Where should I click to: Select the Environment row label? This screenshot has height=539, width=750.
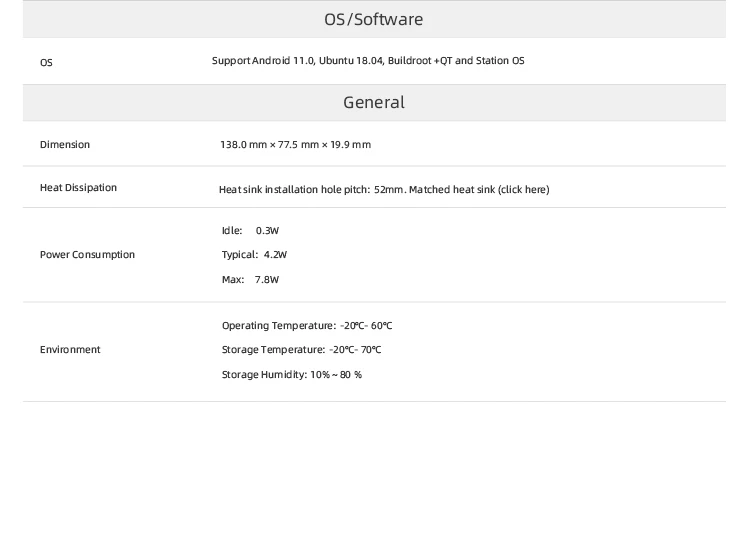pyautogui.click(x=70, y=350)
